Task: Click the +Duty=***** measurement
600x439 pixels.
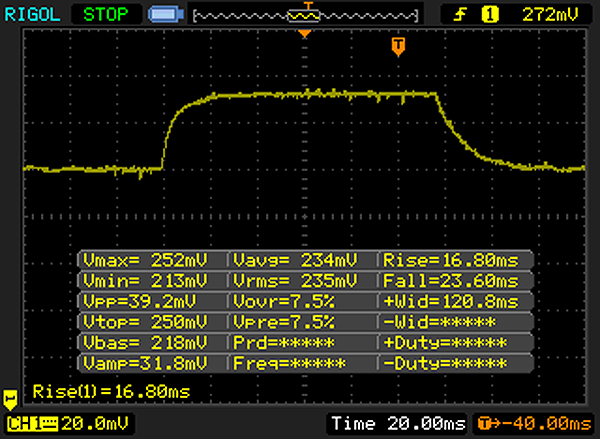Action: point(445,343)
